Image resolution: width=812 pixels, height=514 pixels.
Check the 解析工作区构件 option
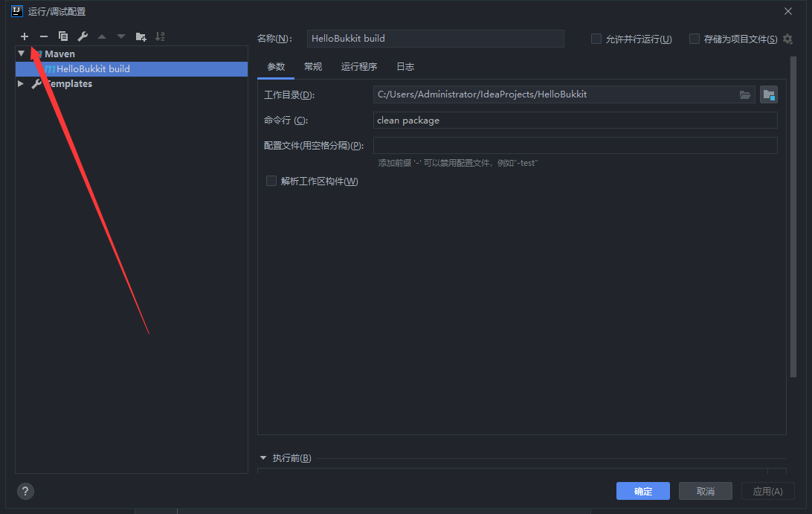271,181
